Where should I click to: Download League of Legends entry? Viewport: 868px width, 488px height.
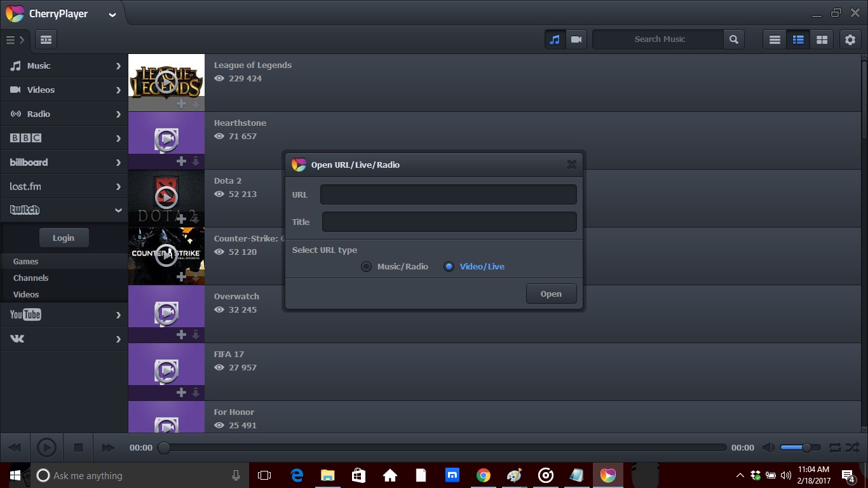tap(196, 104)
